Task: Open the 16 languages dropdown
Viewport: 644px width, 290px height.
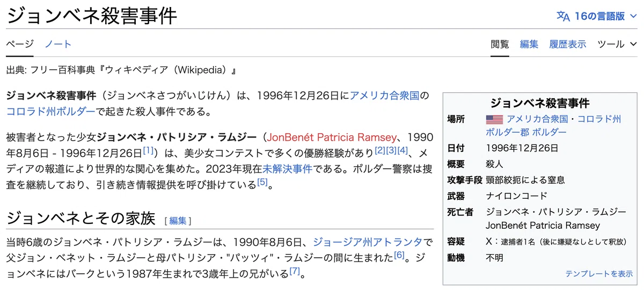Action: pyautogui.click(x=597, y=16)
